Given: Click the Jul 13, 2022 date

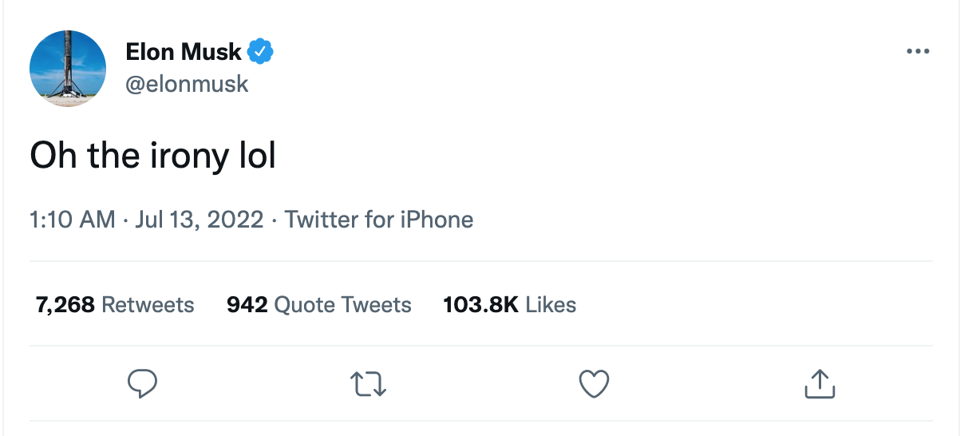Looking at the screenshot, I should click(199, 220).
